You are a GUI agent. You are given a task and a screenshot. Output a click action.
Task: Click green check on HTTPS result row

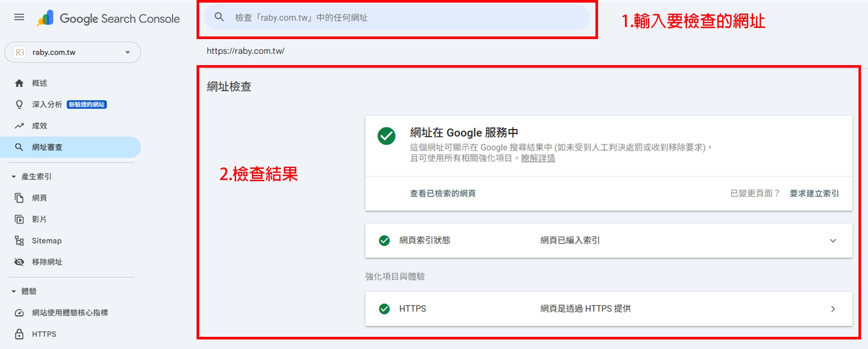(x=384, y=309)
